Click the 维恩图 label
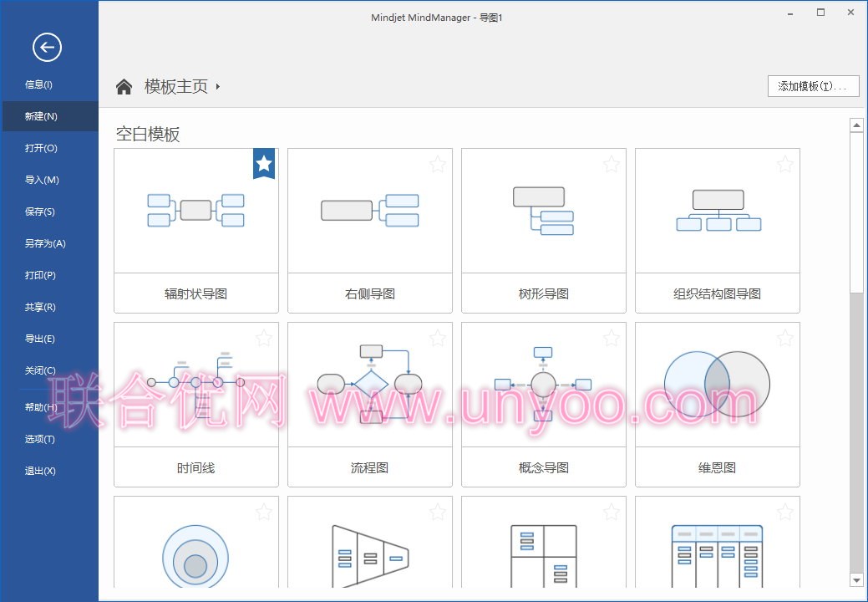 pyautogui.click(x=718, y=468)
